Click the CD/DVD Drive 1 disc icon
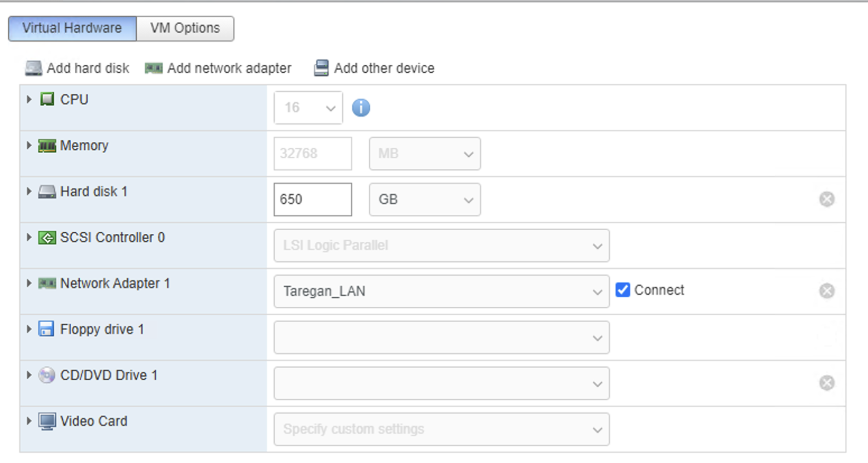 [47, 375]
